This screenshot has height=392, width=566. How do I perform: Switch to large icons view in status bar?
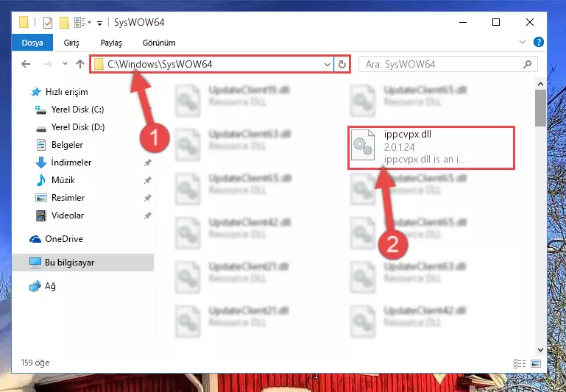click(536, 363)
